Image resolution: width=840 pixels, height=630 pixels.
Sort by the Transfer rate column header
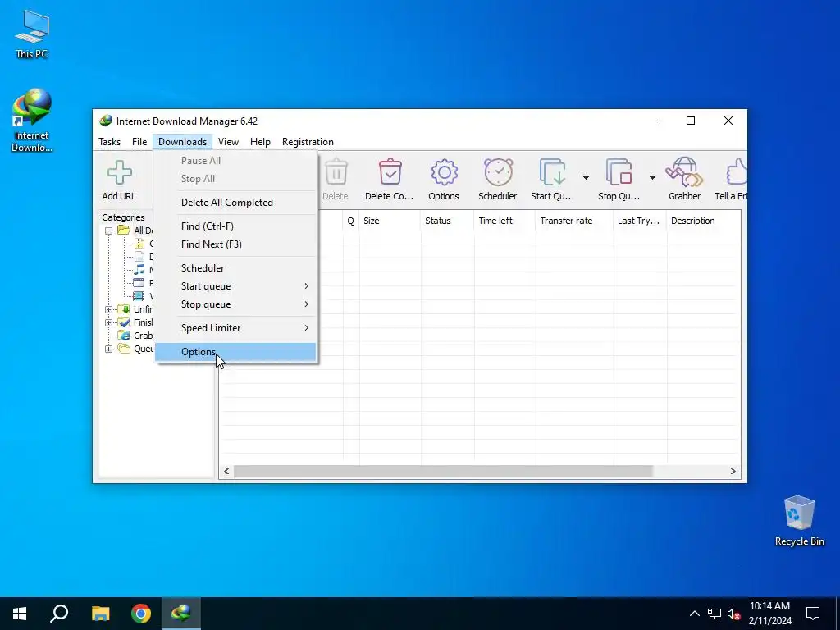574,221
